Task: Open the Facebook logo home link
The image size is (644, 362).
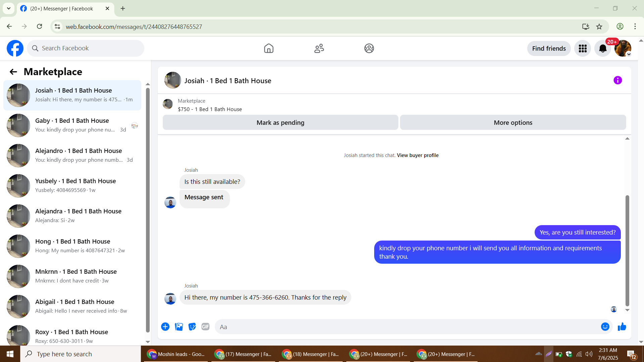Action: point(15,48)
